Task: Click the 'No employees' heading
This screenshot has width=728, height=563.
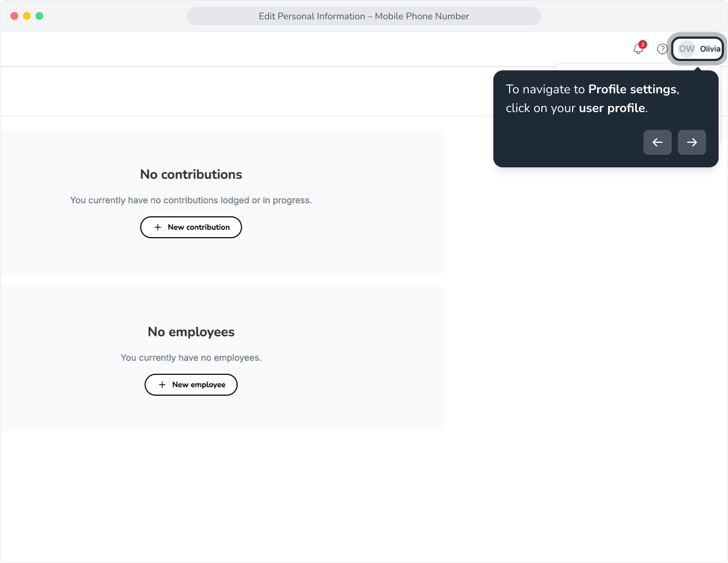Action: pos(191,332)
